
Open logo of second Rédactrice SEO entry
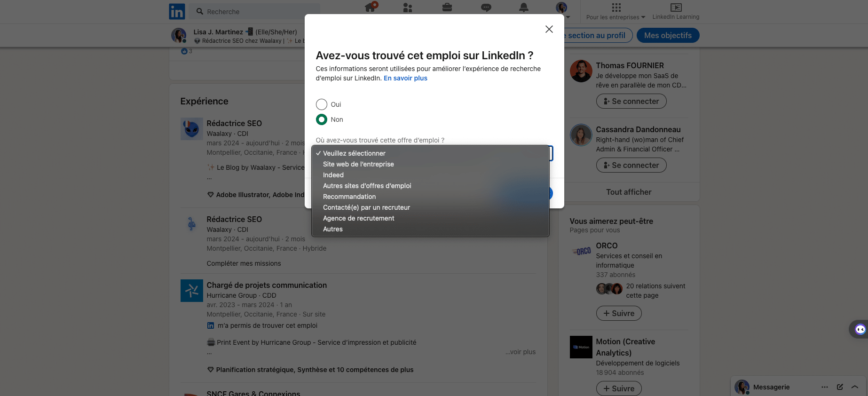(x=192, y=225)
